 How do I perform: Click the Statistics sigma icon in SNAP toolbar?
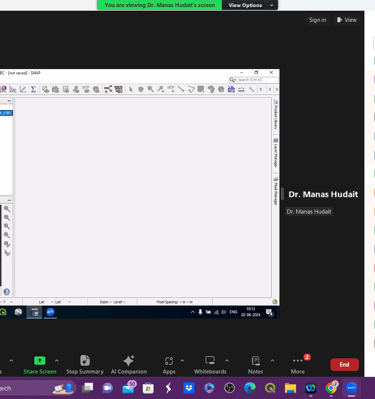click(33, 89)
